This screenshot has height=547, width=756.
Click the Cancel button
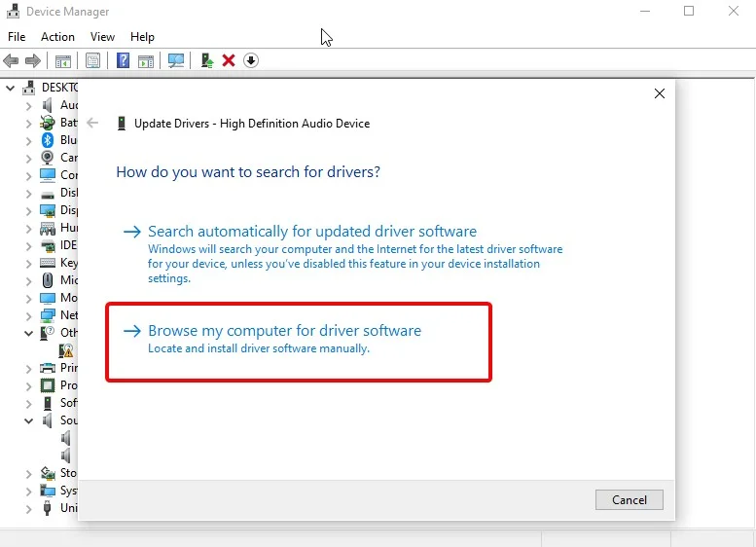tap(630, 499)
